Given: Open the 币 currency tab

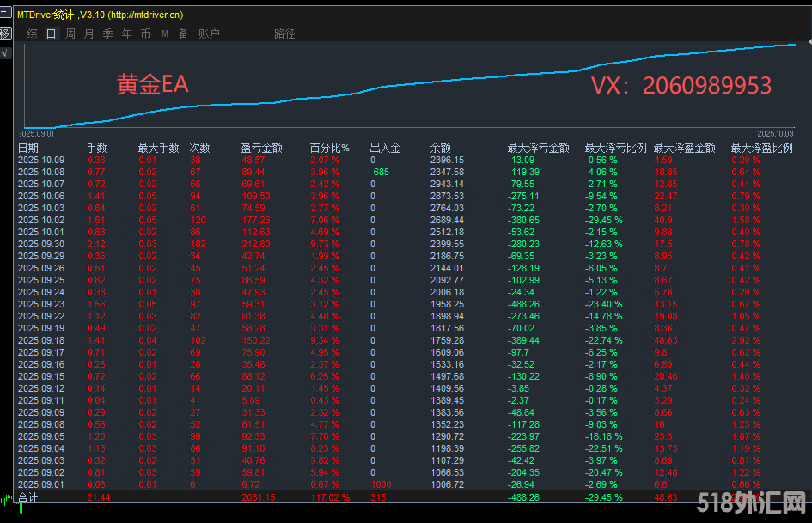Looking at the screenshot, I should click(x=146, y=33).
